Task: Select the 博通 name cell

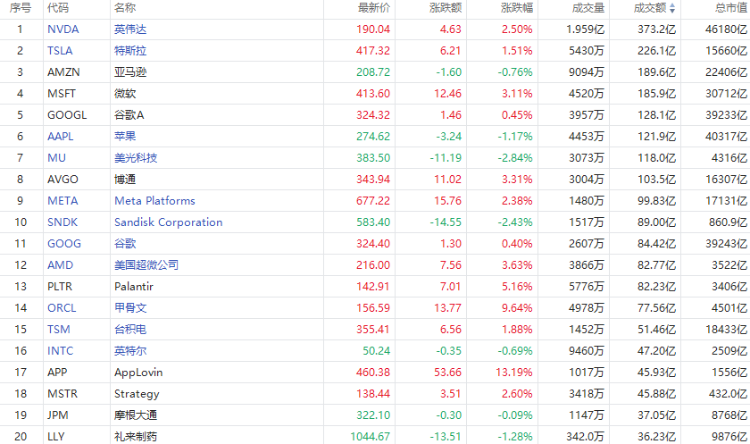Action: click(x=125, y=179)
